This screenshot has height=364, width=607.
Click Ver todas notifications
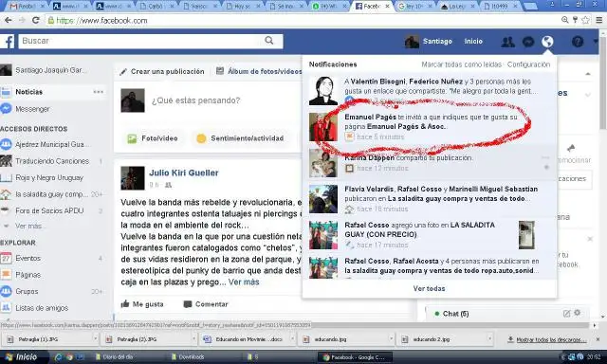[429, 288]
